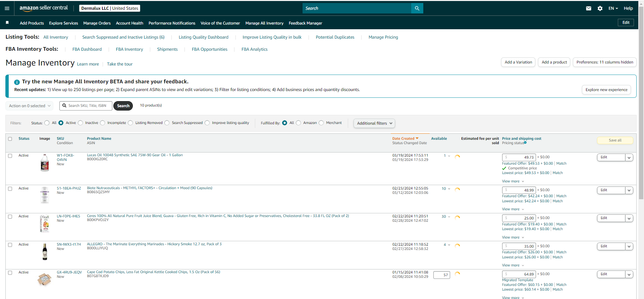This screenshot has height=299, width=644.
Task: Tick the select-all checkbox in table header
Action: click(x=10, y=139)
